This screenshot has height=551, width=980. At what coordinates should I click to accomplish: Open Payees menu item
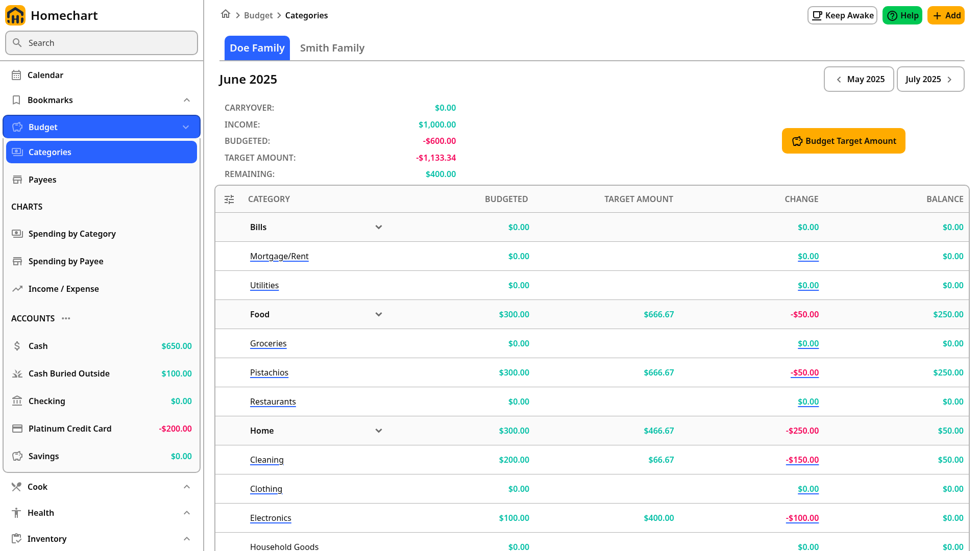pyautogui.click(x=102, y=180)
